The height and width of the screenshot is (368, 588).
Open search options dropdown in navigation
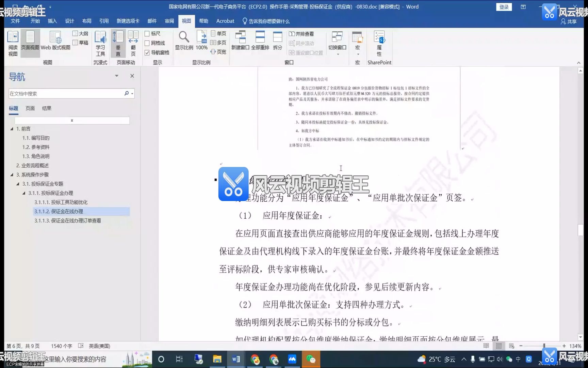132,93
